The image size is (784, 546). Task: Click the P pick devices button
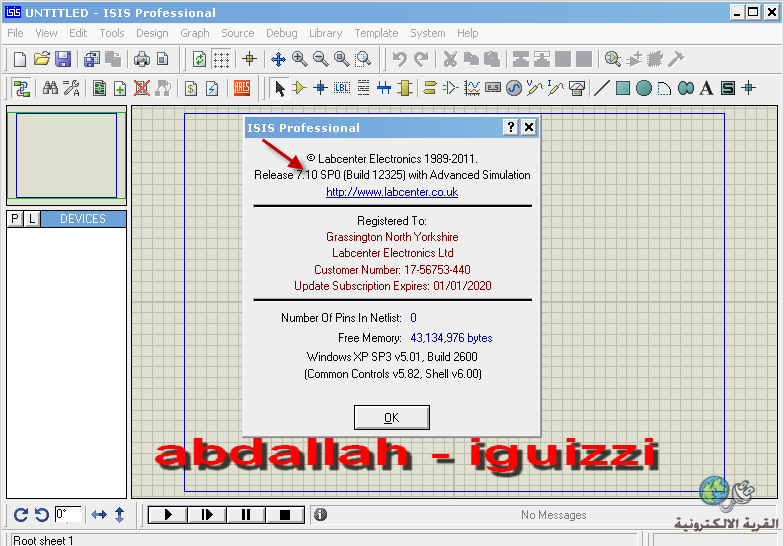click(15, 218)
